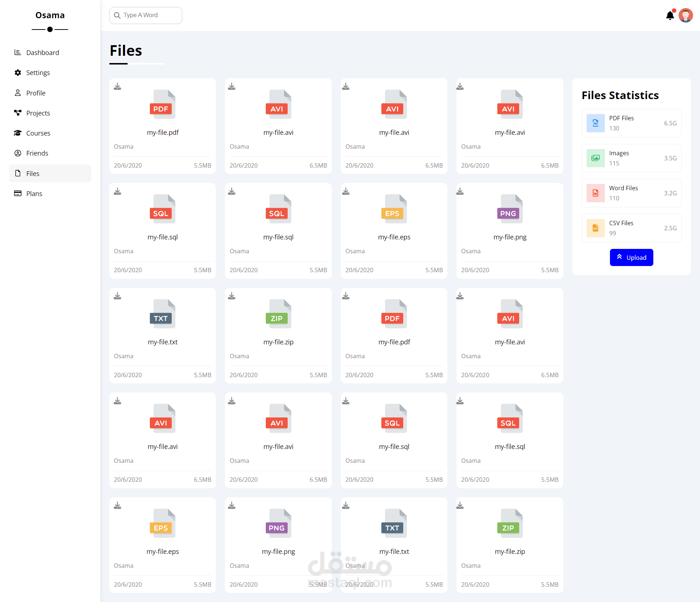Open the user avatar in header
700x602 pixels.
pyautogui.click(x=685, y=16)
